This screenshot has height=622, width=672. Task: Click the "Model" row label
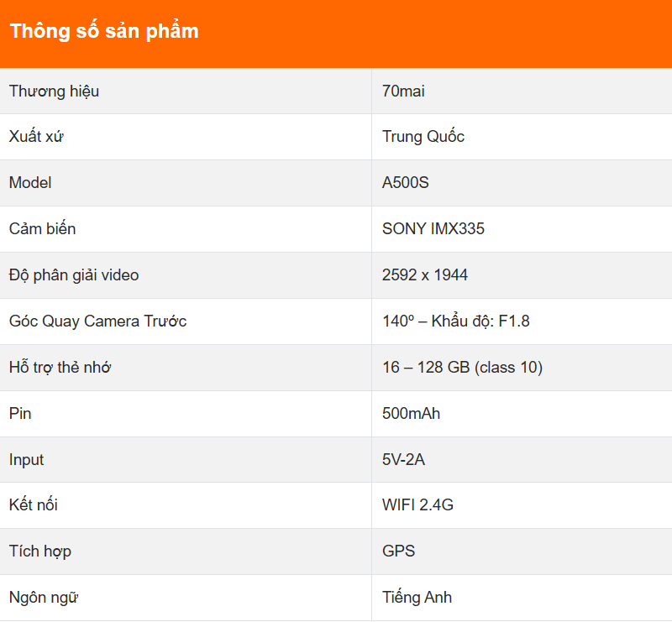click(30, 183)
